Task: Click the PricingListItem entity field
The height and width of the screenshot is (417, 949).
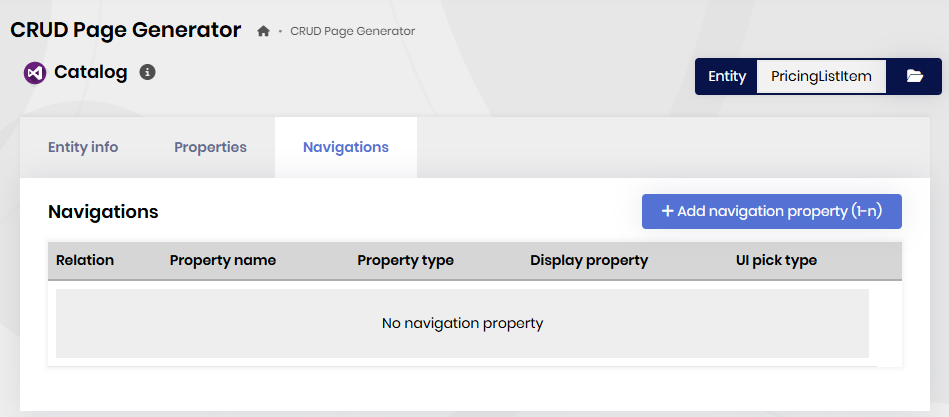Action: coord(821,76)
